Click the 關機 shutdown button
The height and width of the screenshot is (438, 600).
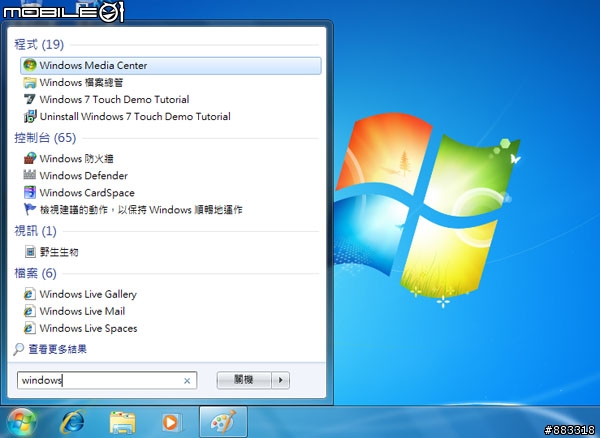pyautogui.click(x=244, y=380)
